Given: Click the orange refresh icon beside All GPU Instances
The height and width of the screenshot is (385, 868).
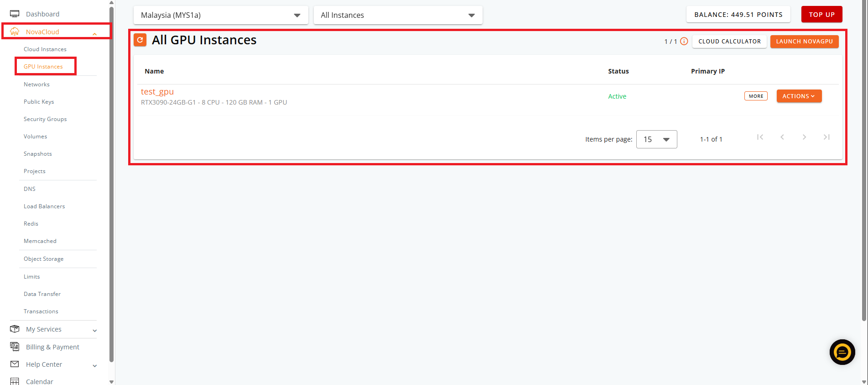Looking at the screenshot, I should coord(140,40).
